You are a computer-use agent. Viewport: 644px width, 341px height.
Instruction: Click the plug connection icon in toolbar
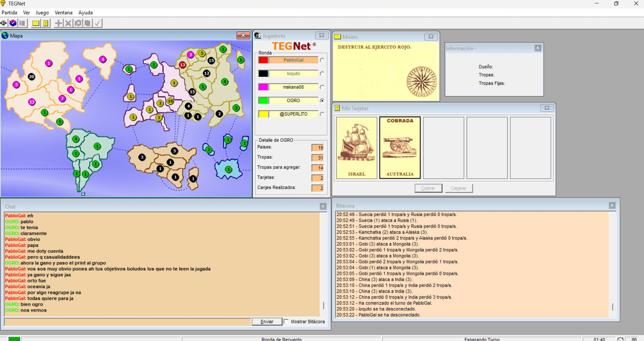[x=4, y=23]
